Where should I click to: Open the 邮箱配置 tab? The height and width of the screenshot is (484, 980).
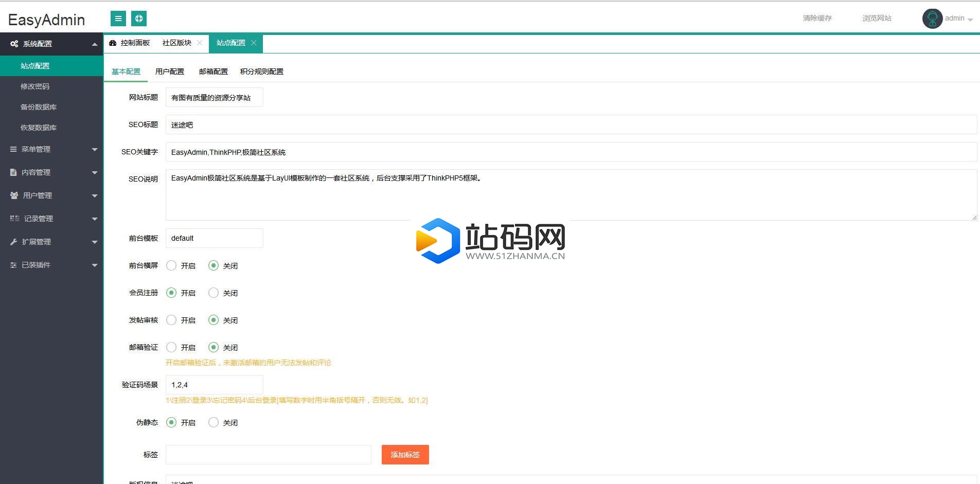pyautogui.click(x=213, y=71)
